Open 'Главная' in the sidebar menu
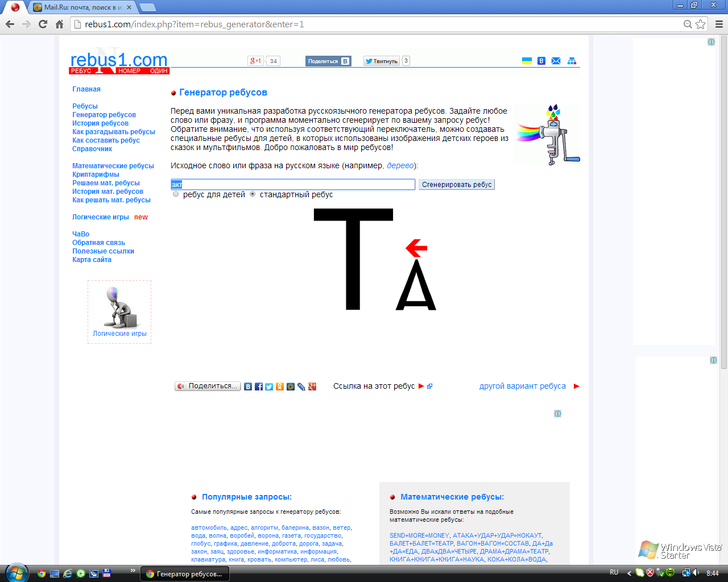 [x=86, y=89]
